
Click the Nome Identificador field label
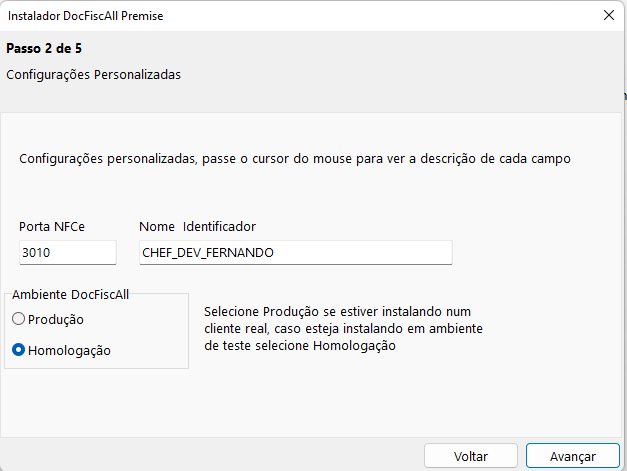tap(198, 226)
